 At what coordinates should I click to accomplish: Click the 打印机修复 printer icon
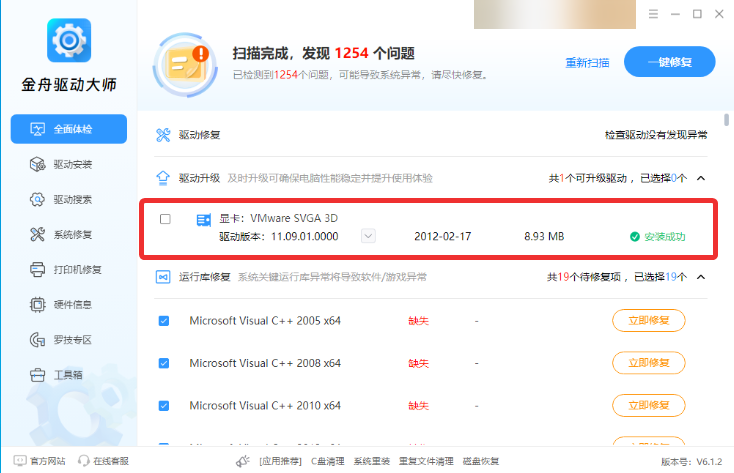point(37,269)
